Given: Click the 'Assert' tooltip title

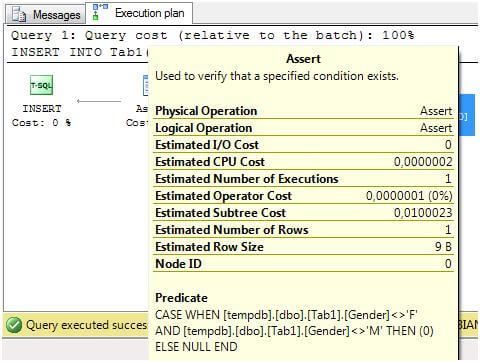Looking at the screenshot, I should pos(303,59).
